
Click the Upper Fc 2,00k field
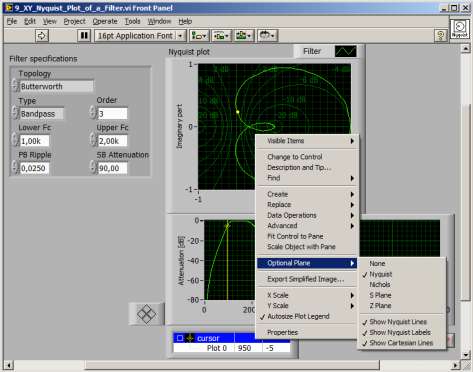113,141
